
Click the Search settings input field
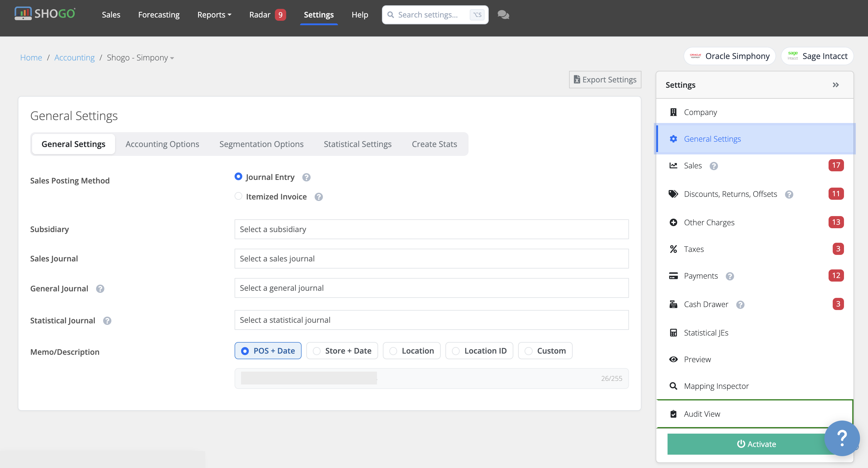coord(435,15)
